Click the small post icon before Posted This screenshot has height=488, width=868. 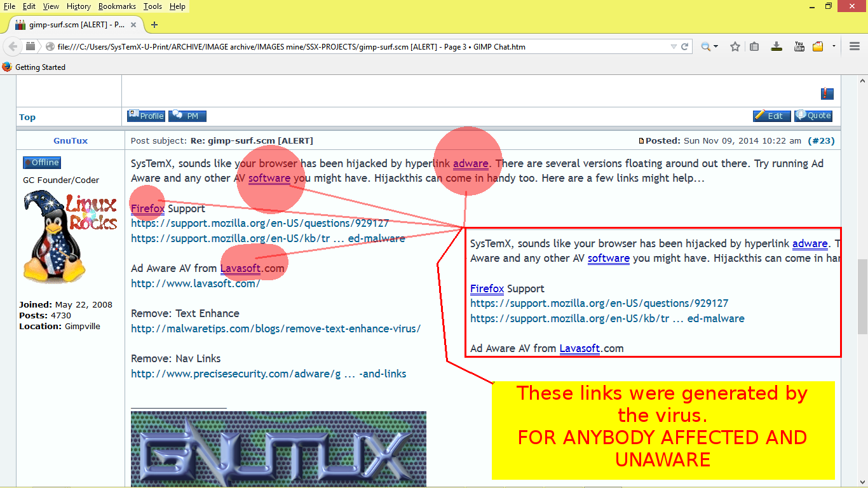(x=641, y=141)
